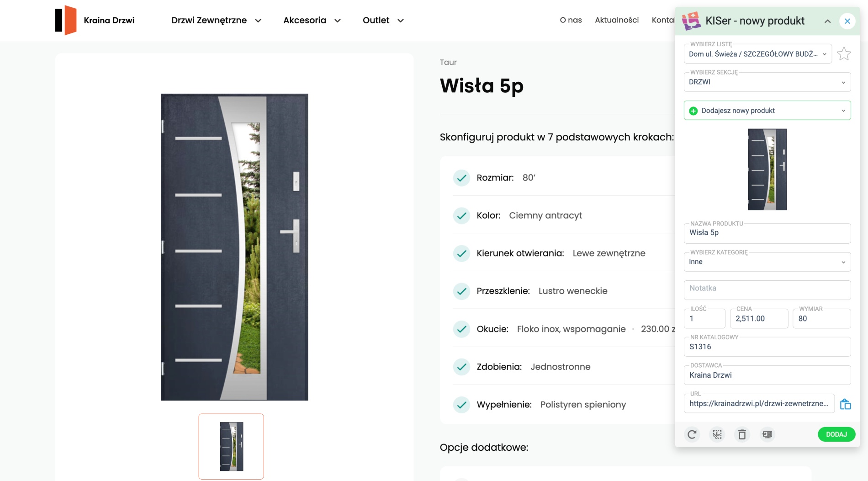Screen dimensions: 868x481
Task: Open the Wybierz listę dropdown
Action: [x=757, y=54]
